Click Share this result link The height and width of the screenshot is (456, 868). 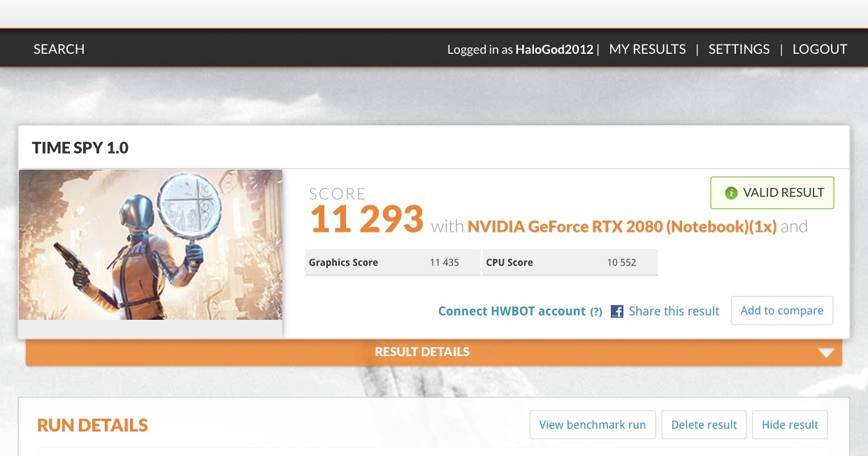pyautogui.click(x=674, y=311)
